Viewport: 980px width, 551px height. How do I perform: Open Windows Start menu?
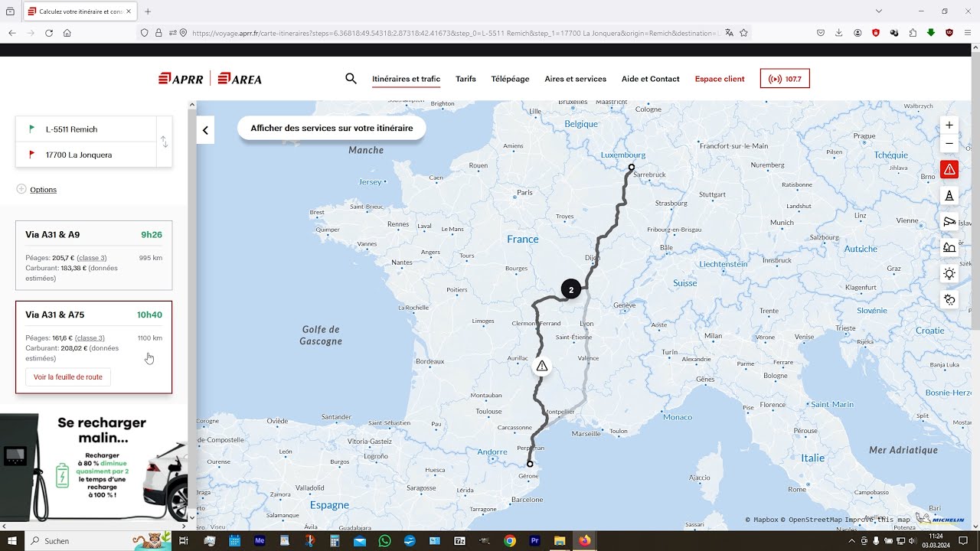point(12,541)
